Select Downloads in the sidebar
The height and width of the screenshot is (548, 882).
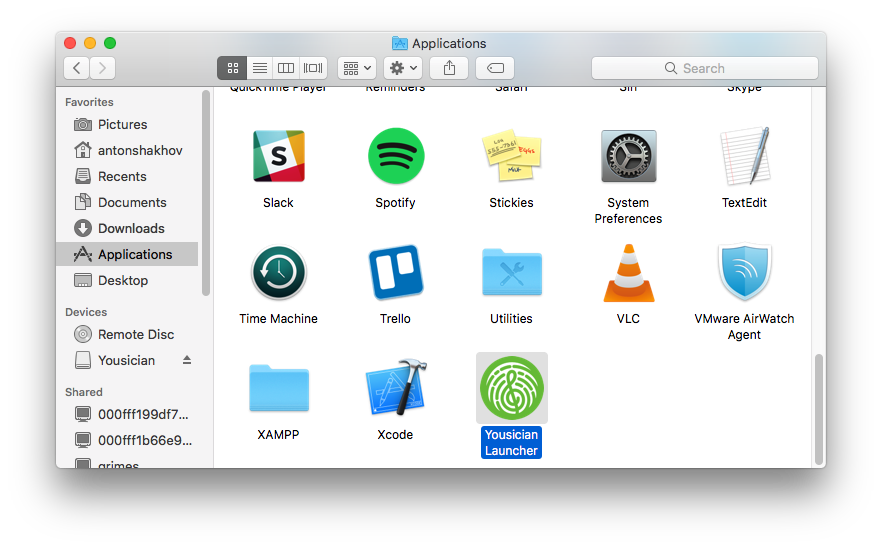131,228
